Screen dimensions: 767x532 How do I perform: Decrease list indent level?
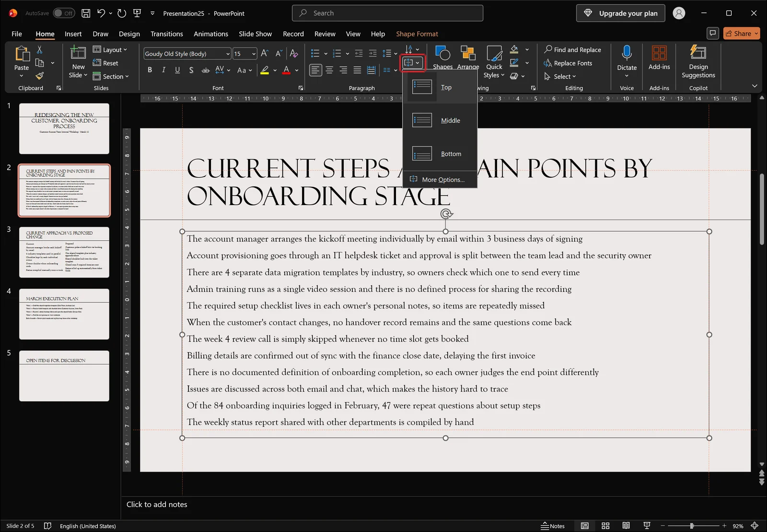pos(359,54)
